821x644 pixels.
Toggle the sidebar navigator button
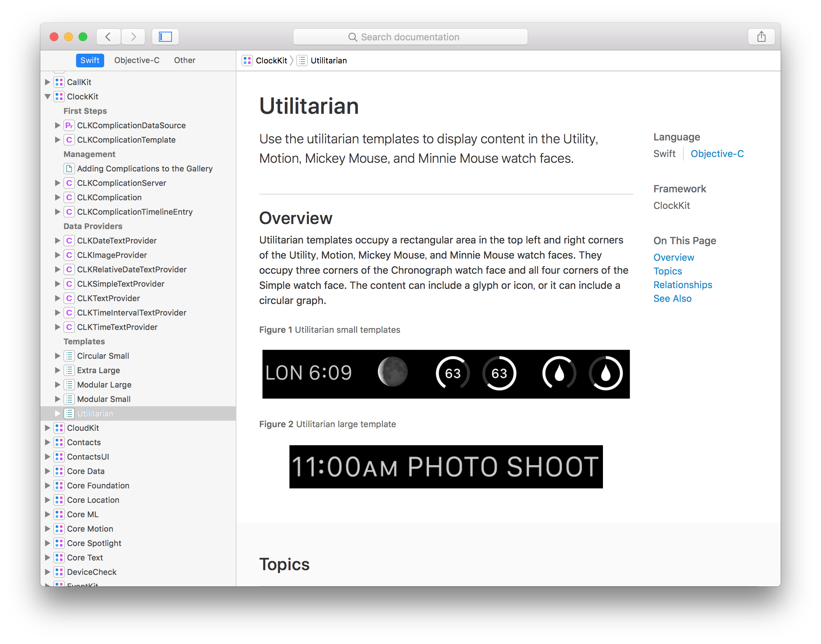[165, 37]
